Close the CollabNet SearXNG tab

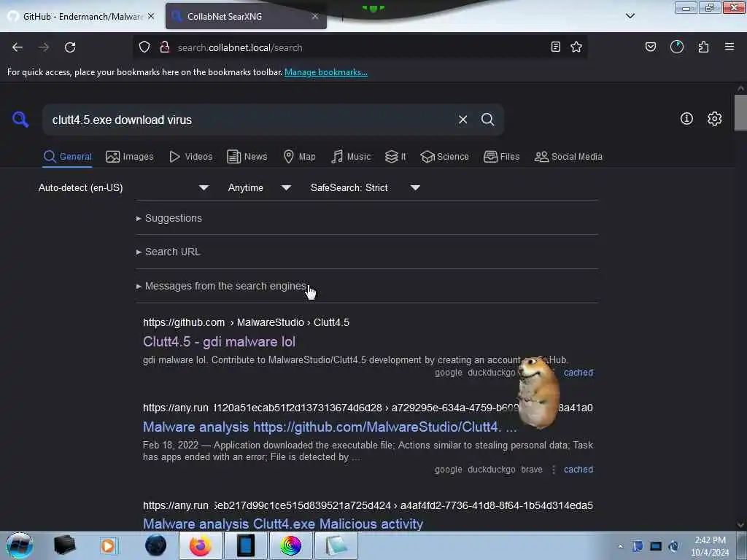point(315,16)
